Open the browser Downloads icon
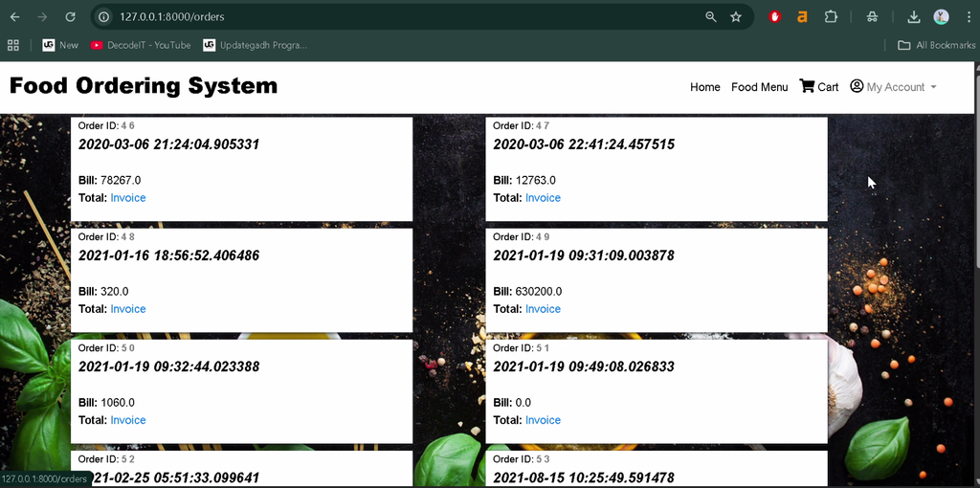This screenshot has height=488, width=980. pos(913,17)
